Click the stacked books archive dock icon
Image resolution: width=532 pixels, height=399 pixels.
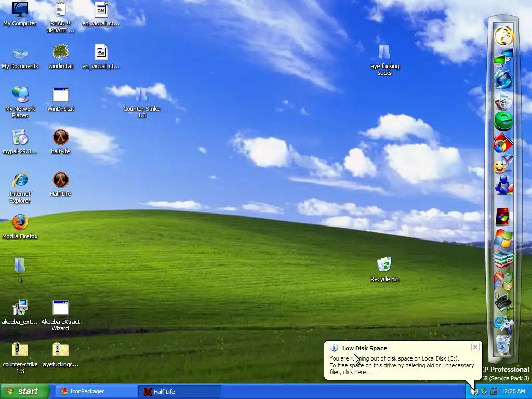(x=503, y=260)
